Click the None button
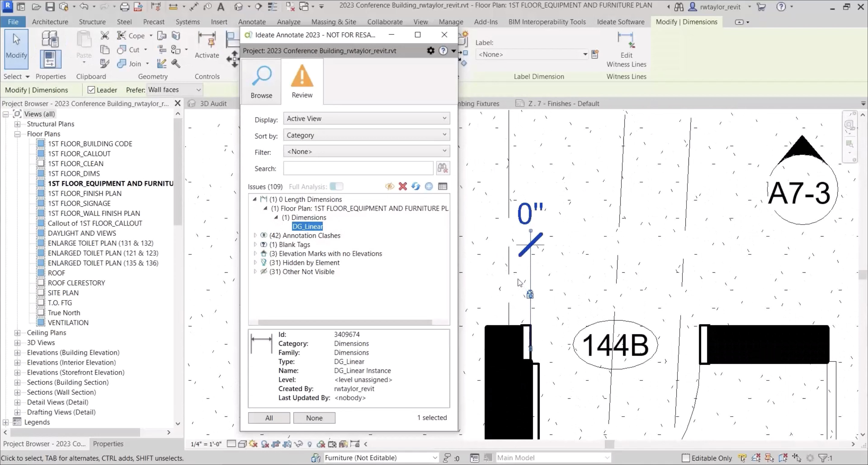868x465 pixels. (x=314, y=418)
